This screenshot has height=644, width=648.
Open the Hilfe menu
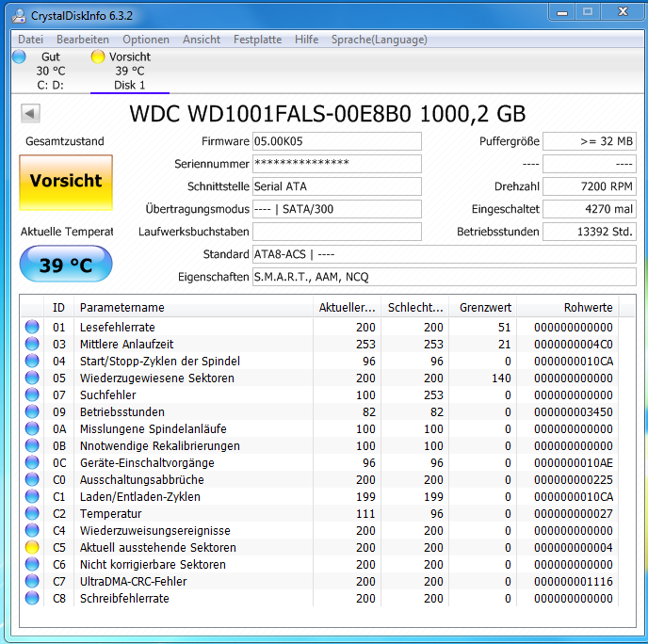coord(307,40)
